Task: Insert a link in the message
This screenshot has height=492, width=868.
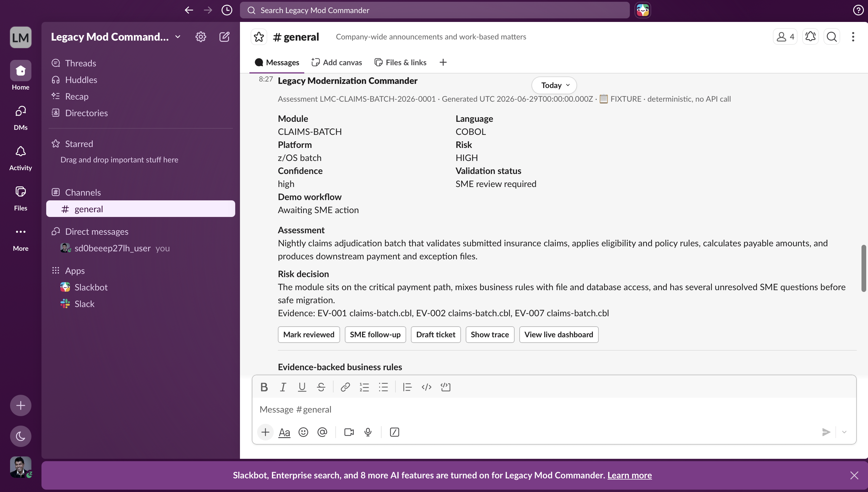Action: tap(345, 387)
